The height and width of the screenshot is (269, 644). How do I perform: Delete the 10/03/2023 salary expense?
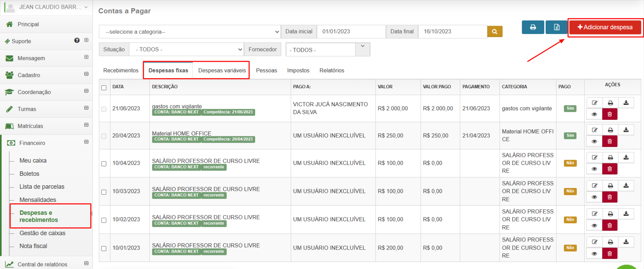click(x=610, y=197)
